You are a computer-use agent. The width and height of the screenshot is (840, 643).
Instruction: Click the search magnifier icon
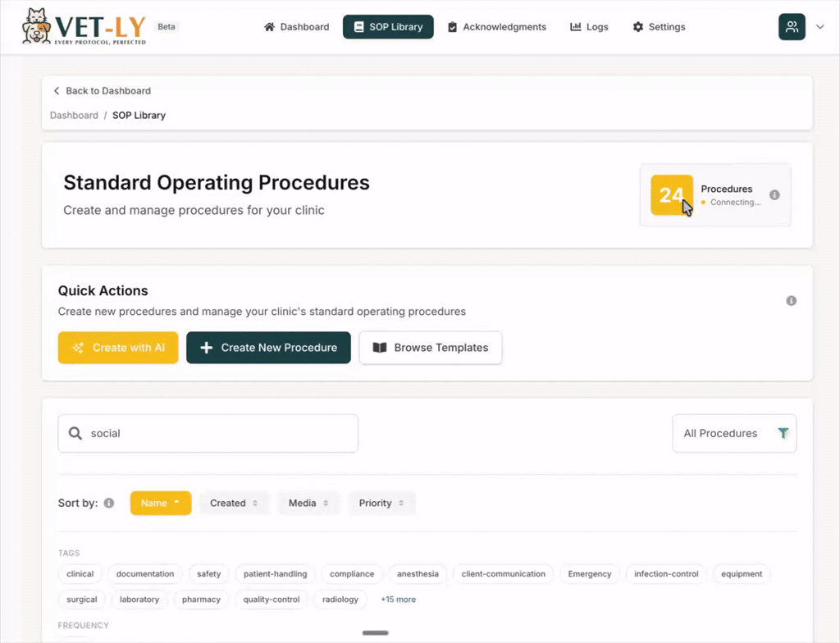tap(75, 433)
